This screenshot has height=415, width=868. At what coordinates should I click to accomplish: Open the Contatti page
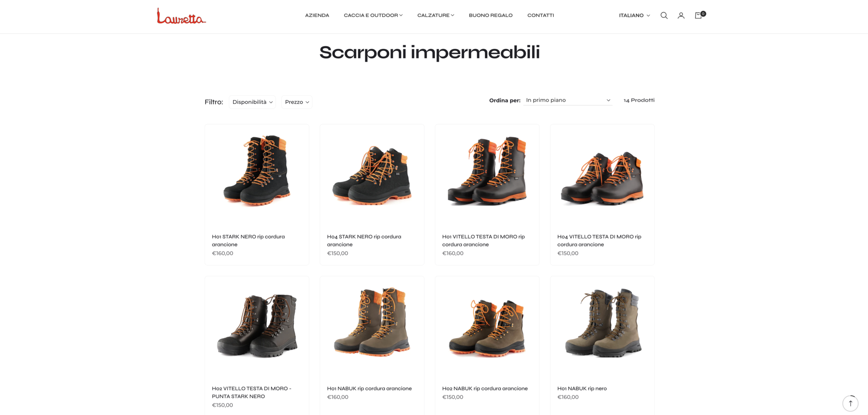coord(541,15)
